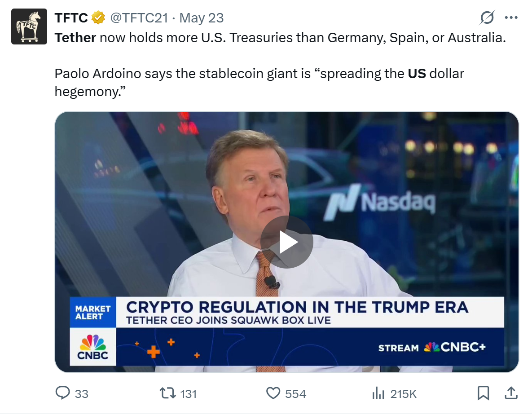The image size is (532, 415).
Task: Click the views analytics bar icon
Action: coord(378,394)
